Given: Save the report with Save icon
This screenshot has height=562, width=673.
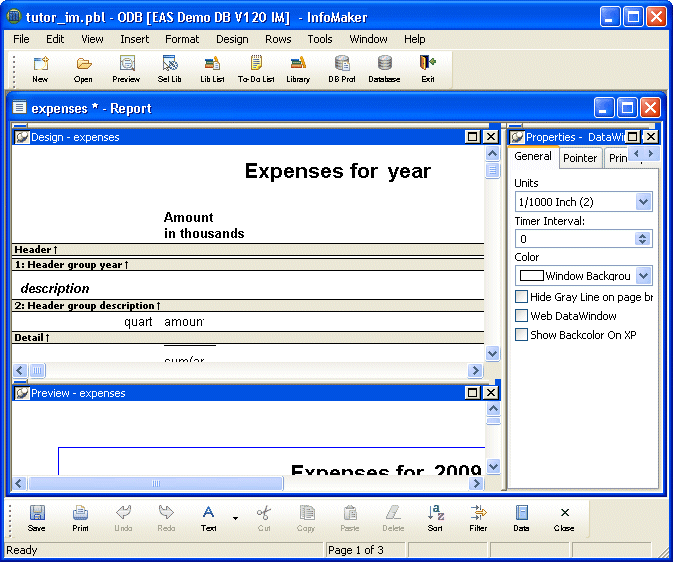Looking at the screenshot, I should pyautogui.click(x=37, y=518).
